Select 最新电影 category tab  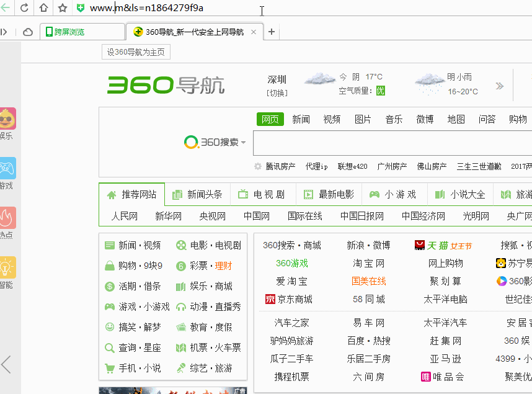click(x=329, y=195)
